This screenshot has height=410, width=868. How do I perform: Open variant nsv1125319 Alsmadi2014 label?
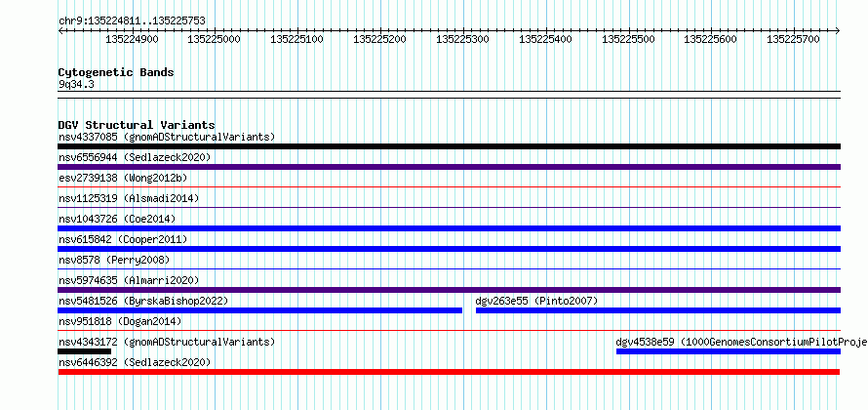click(129, 198)
